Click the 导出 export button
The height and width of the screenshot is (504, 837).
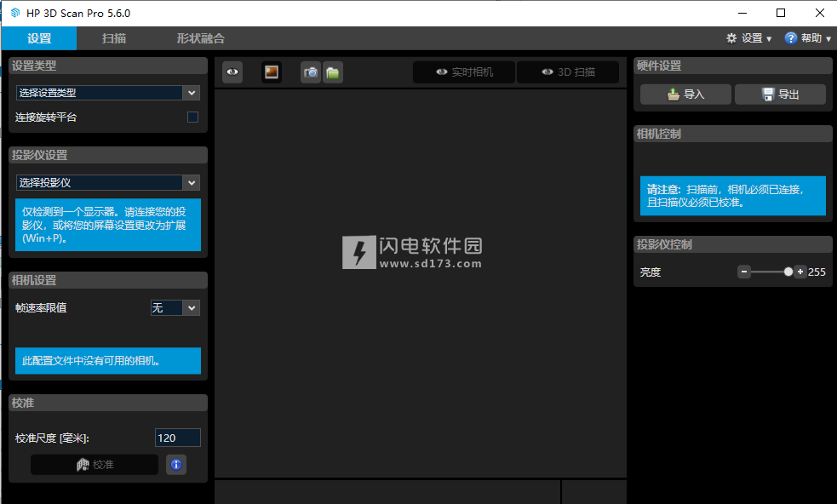click(780, 94)
